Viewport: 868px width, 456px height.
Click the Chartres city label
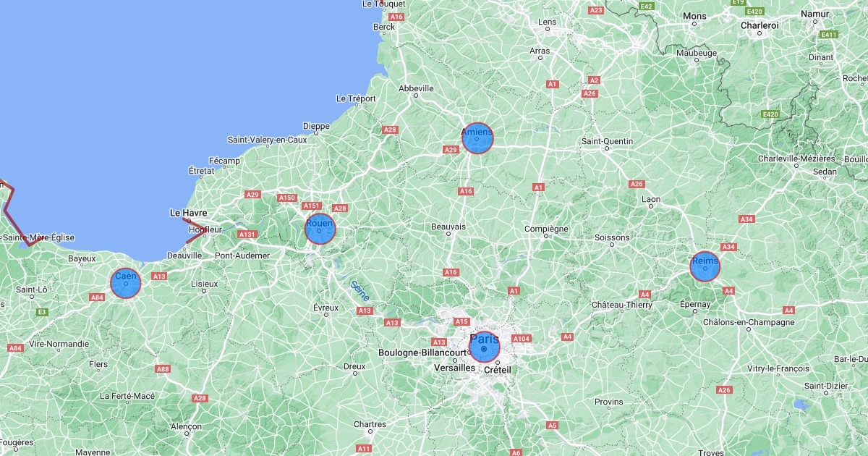(370, 425)
